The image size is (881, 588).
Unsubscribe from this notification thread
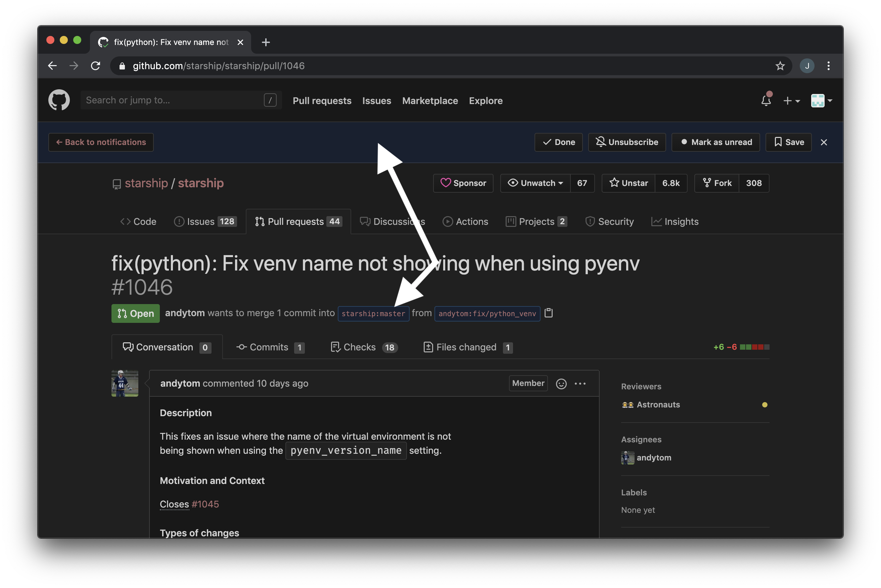point(627,142)
